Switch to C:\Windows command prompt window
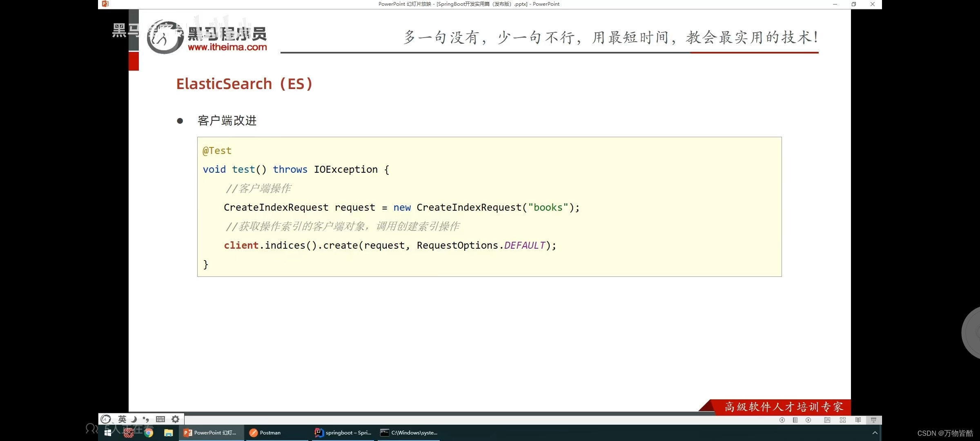Screen dimensions: 980x441 tap(409, 433)
